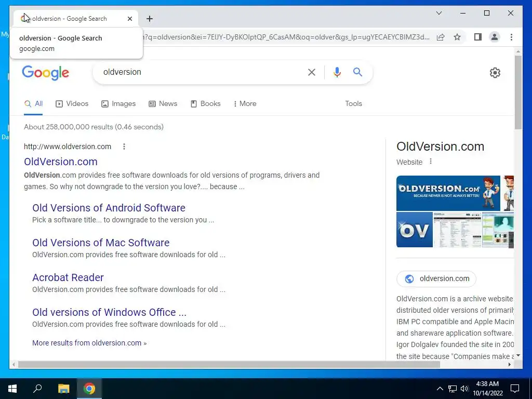Expand the More search categories menu
The width and height of the screenshot is (532, 399).
coord(245,104)
